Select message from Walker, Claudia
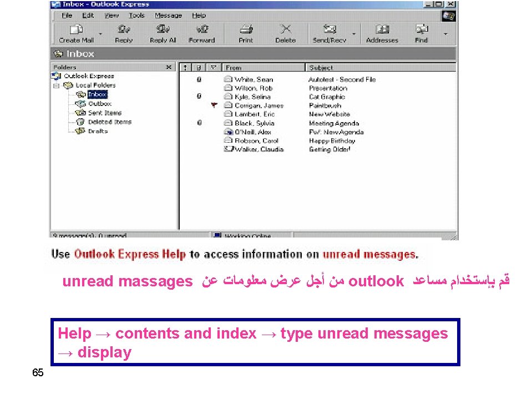Screen dimensions: 532x399 click(x=259, y=149)
